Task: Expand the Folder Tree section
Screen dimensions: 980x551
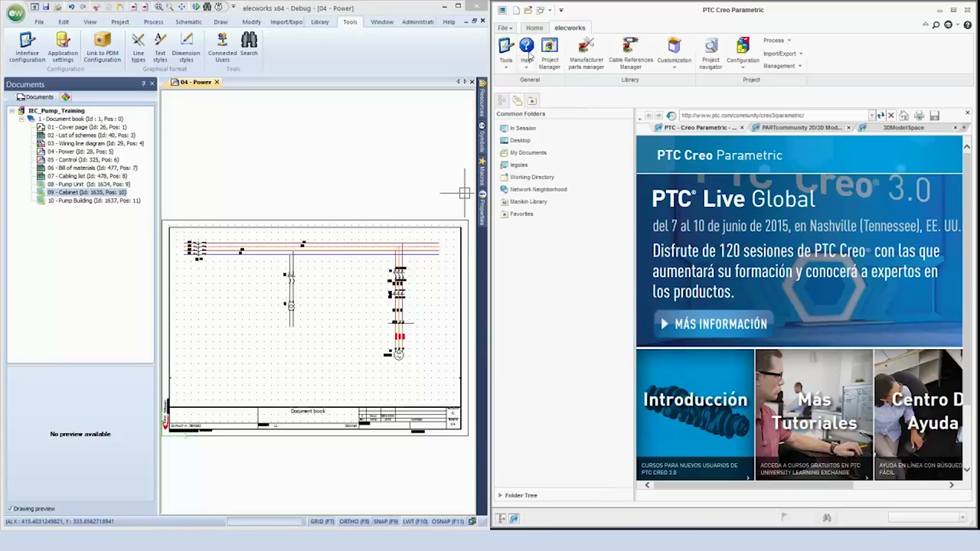Action: pyautogui.click(x=500, y=495)
